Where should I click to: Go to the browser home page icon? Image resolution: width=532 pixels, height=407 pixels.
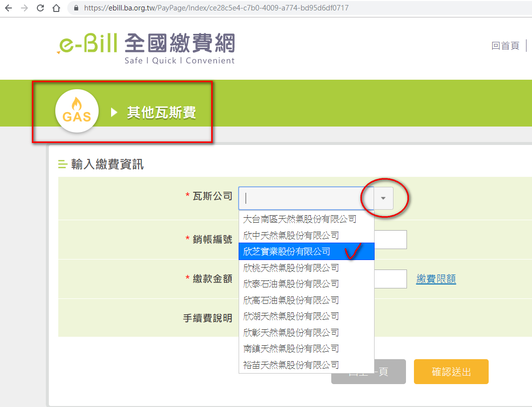pyautogui.click(x=56, y=8)
